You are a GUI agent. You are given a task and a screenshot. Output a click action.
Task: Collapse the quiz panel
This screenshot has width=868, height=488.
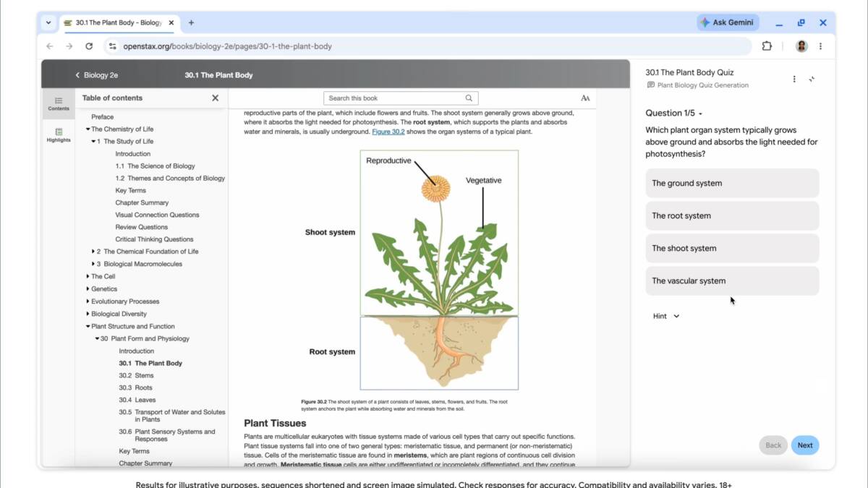[812, 79]
